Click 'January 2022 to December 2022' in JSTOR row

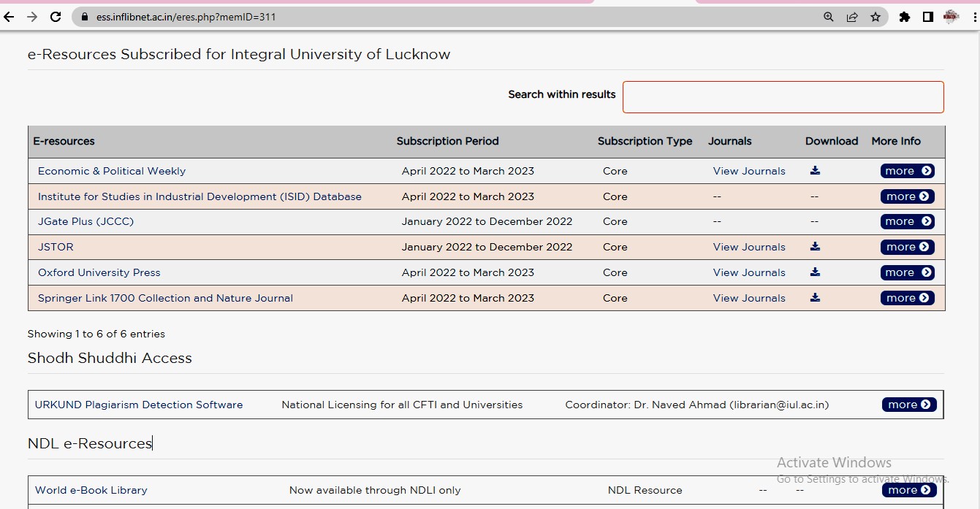click(487, 247)
